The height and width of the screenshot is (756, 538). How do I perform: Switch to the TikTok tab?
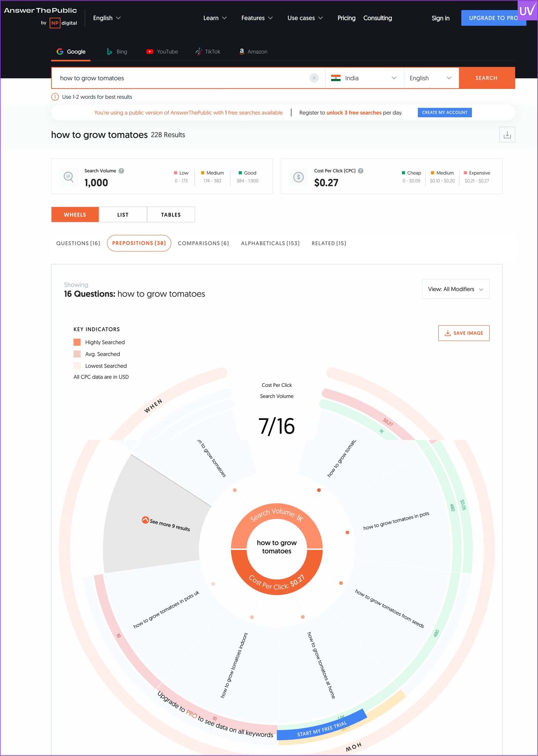208,51
